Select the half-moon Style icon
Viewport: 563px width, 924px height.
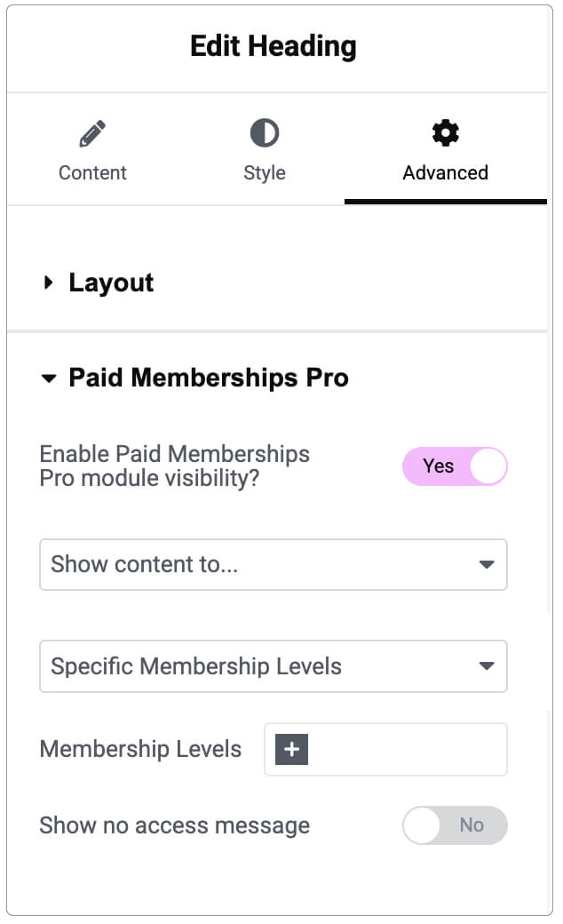[264, 133]
